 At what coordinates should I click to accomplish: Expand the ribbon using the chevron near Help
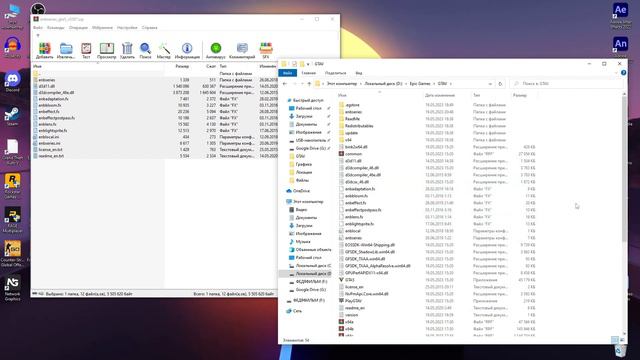coord(616,73)
